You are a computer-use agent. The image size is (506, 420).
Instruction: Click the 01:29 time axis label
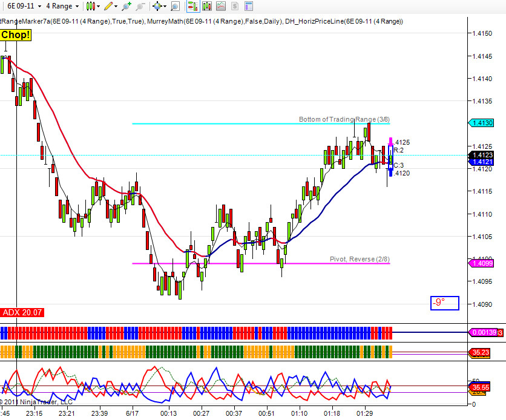coord(364,413)
